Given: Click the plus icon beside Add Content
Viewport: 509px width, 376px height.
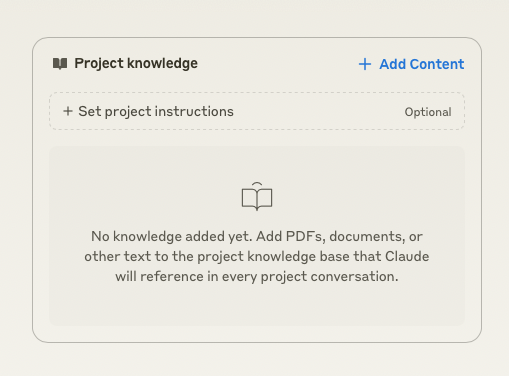Looking at the screenshot, I should pyautogui.click(x=365, y=64).
